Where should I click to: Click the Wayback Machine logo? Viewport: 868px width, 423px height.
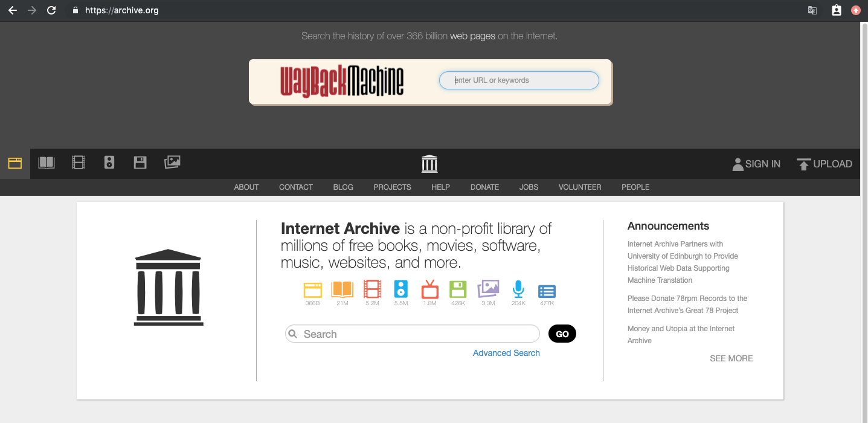(342, 82)
